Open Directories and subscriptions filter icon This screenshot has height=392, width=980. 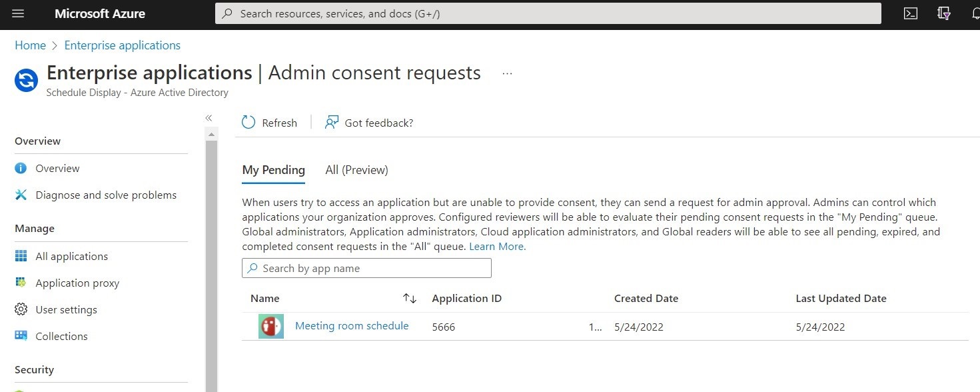tap(943, 13)
